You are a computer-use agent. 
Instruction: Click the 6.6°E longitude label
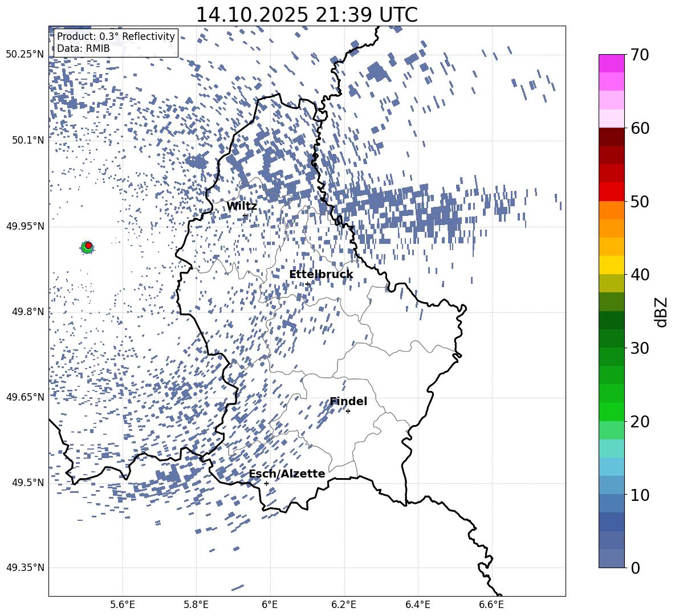click(x=491, y=605)
